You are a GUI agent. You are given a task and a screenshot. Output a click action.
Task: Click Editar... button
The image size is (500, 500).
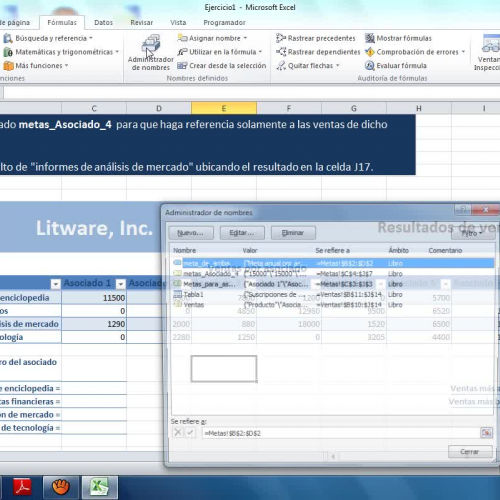(242, 233)
